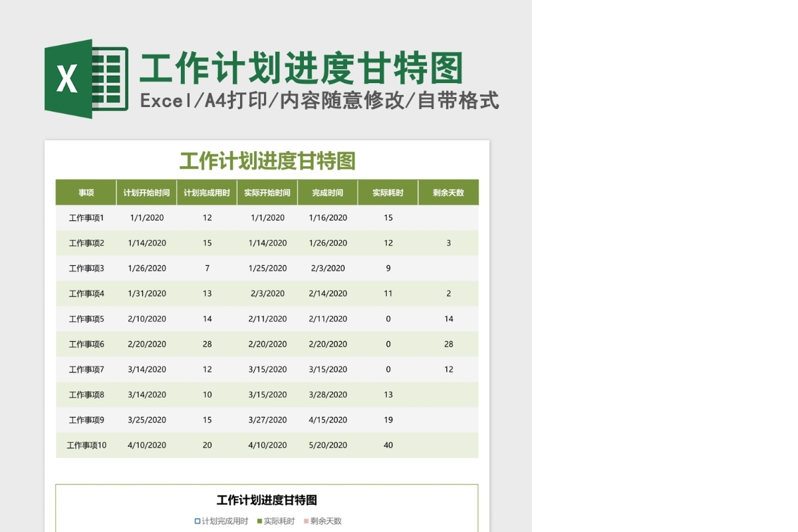Image resolution: width=798 pixels, height=532 pixels.
Task: Select the 工作事项10 row label
Action: pyautogui.click(x=86, y=445)
